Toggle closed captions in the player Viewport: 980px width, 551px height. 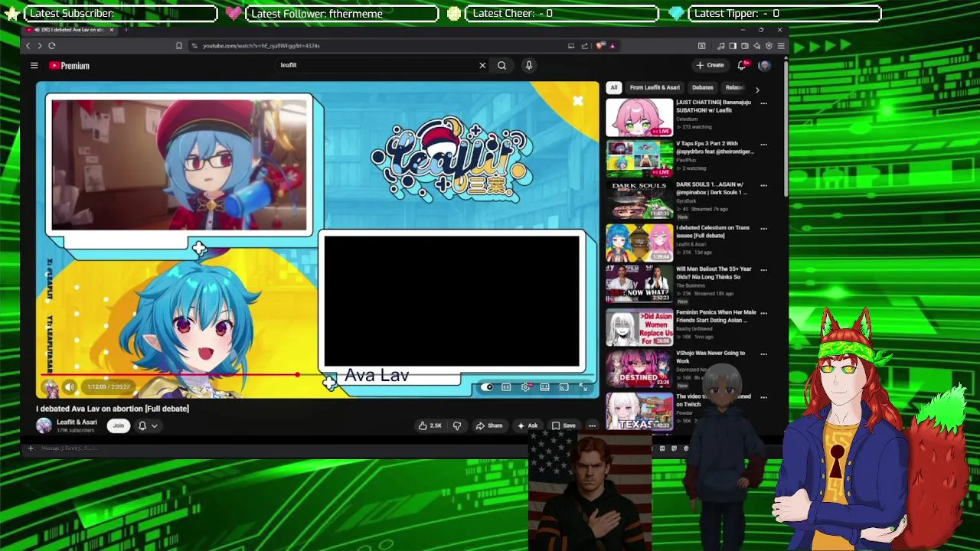pos(506,387)
